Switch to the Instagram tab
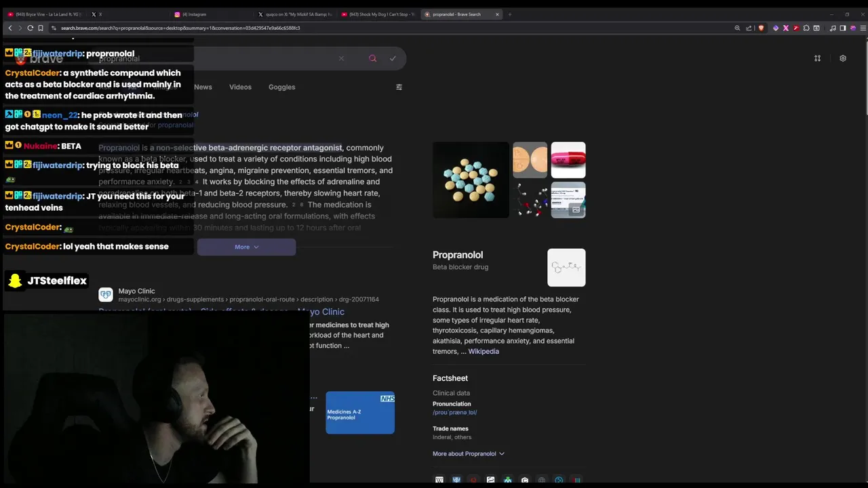Image resolution: width=868 pixels, height=488 pixels. pyautogui.click(x=210, y=14)
